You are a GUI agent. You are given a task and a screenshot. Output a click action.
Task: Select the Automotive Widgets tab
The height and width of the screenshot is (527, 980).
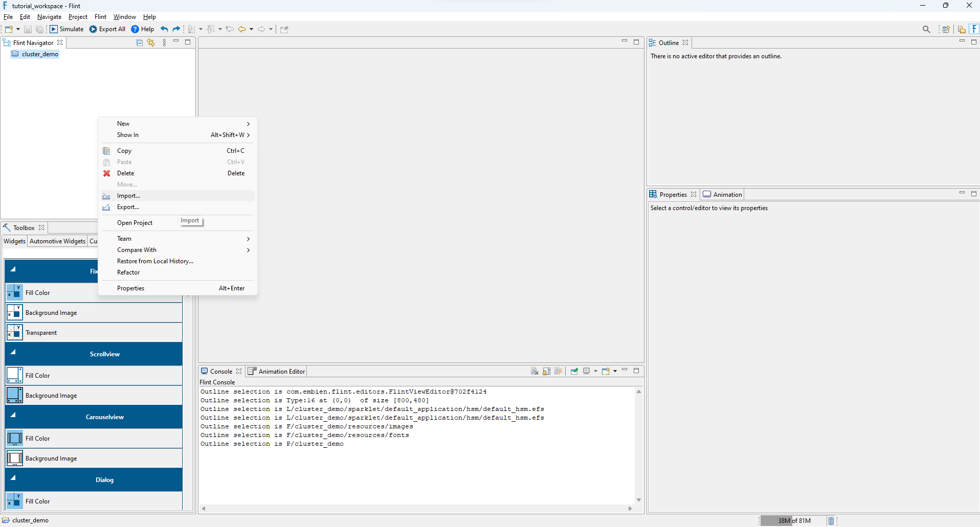tap(57, 241)
